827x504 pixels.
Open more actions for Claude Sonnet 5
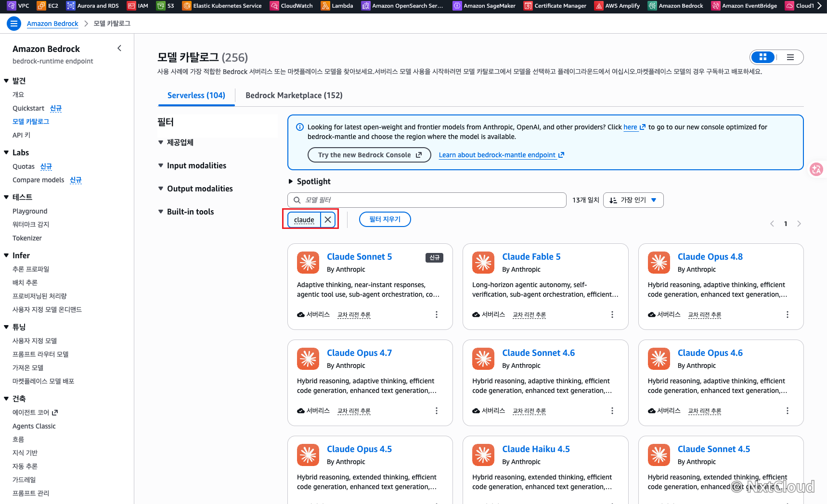(x=437, y=315)
